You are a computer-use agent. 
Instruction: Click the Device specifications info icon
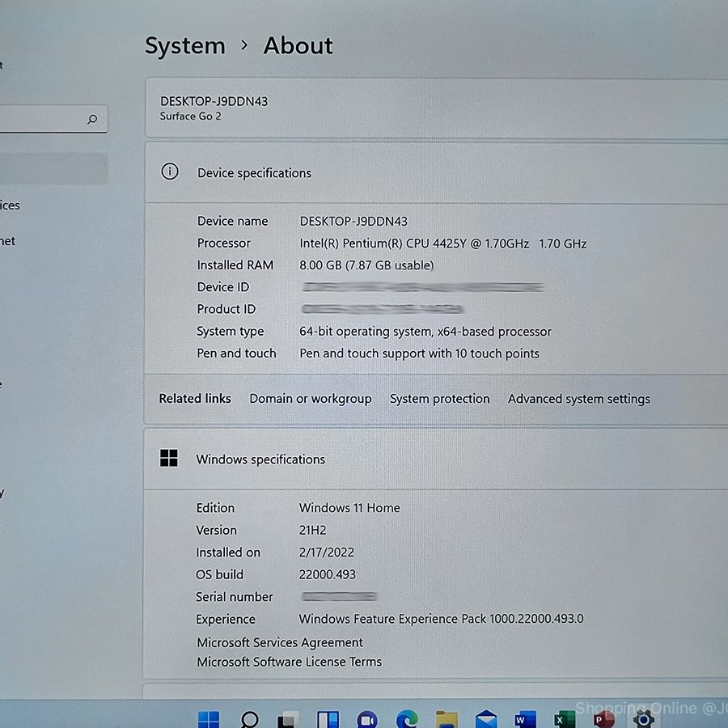point(170,171)
